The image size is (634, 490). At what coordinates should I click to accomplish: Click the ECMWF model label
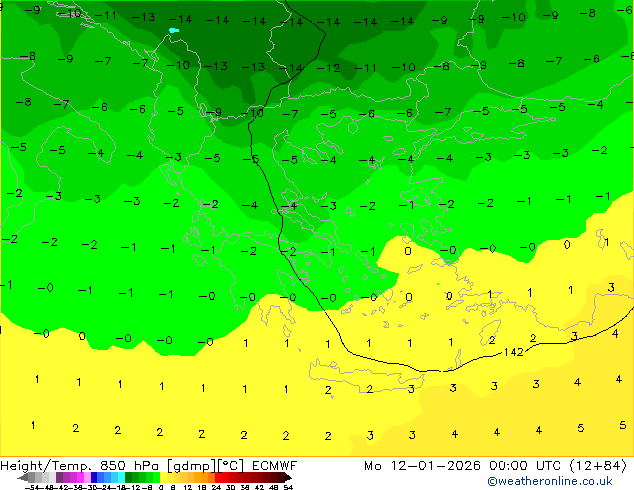275,466
